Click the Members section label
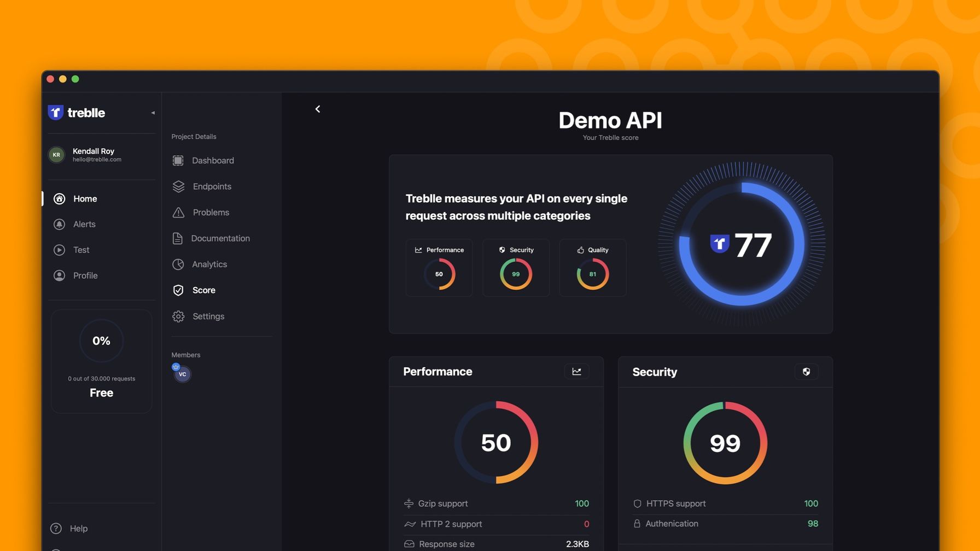Screen dimensions: 980x551 click(x=186, y=355)
